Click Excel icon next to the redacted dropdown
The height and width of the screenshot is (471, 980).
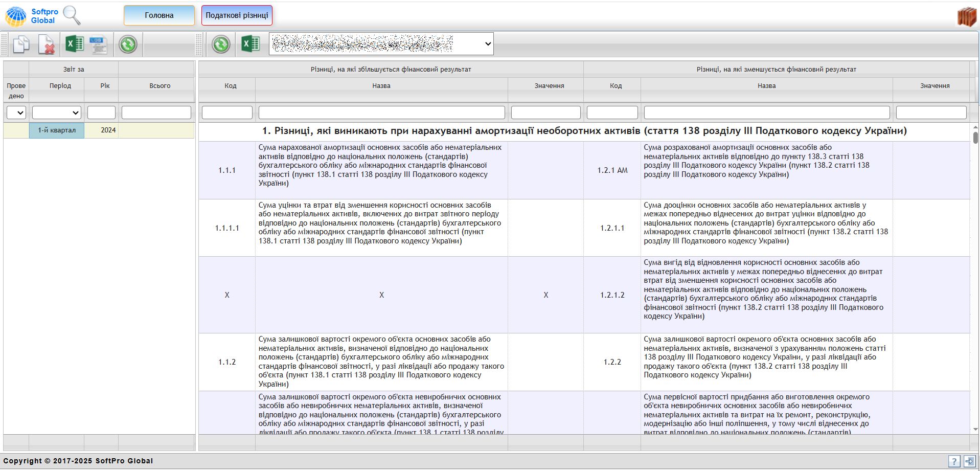pos(250,44)
